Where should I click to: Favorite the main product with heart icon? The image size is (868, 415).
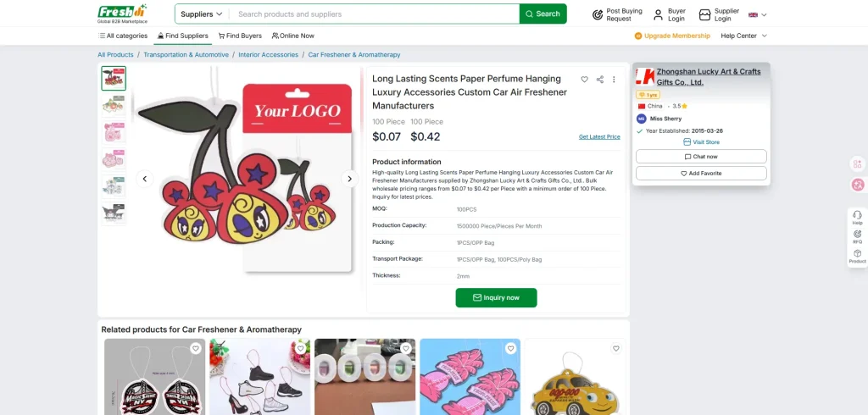point(584,80)
